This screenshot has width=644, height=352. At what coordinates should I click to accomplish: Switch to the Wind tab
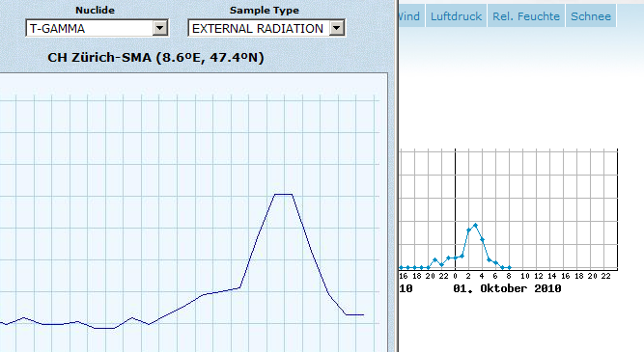[x=409, y=16]
